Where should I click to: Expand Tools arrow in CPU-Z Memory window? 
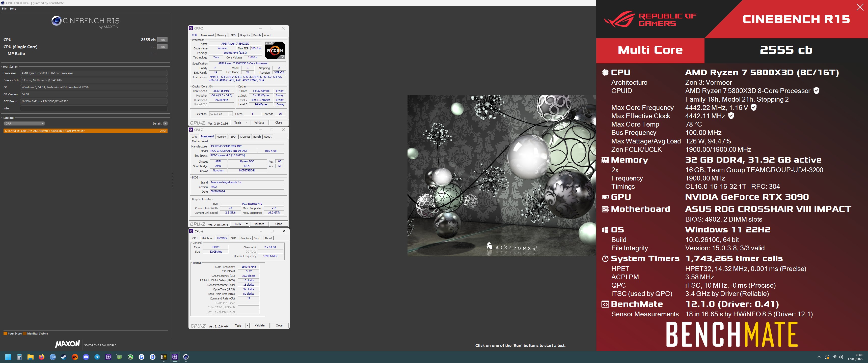(247, 326)
